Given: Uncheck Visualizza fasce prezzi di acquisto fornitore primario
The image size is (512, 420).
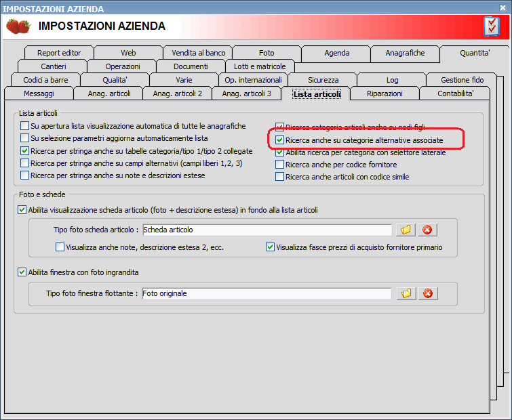Looking at the screenshot, I should [x=270, y=247].
